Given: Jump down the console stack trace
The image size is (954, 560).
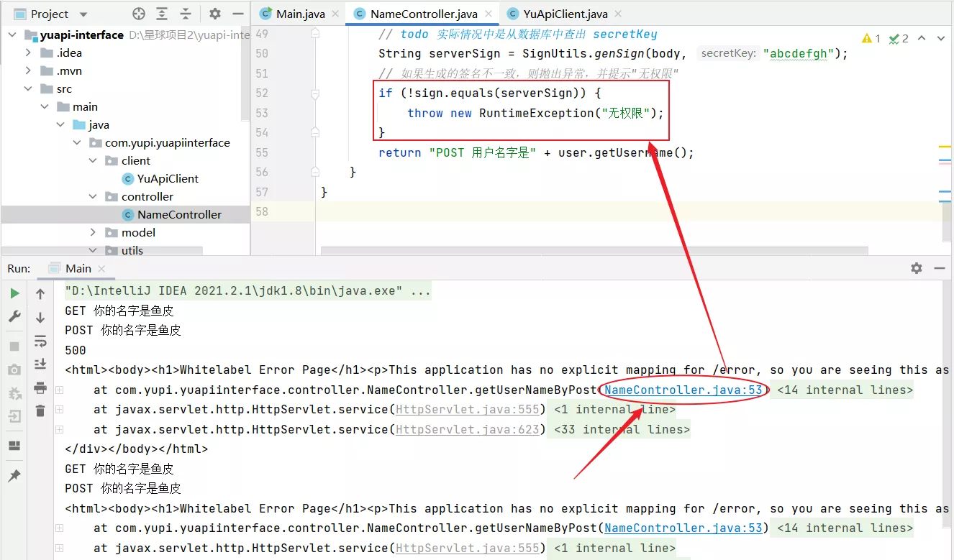Looking at the screenshot, I should point(40,317).
